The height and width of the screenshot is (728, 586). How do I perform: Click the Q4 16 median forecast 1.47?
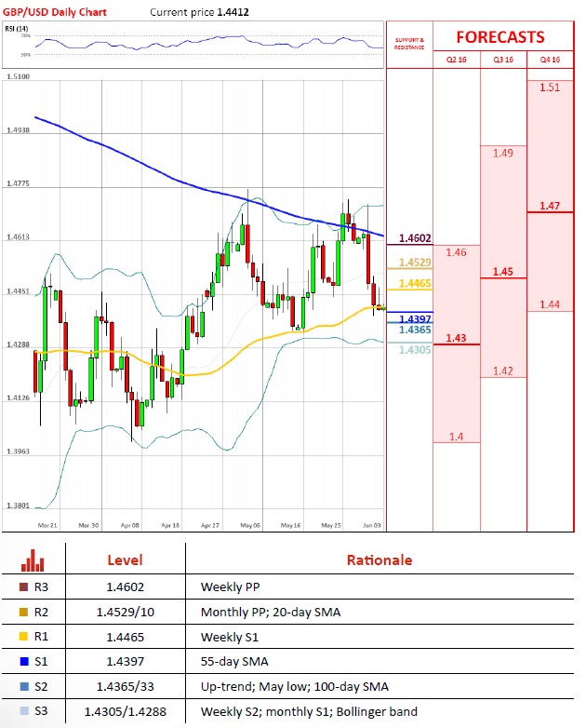point(550,206)
